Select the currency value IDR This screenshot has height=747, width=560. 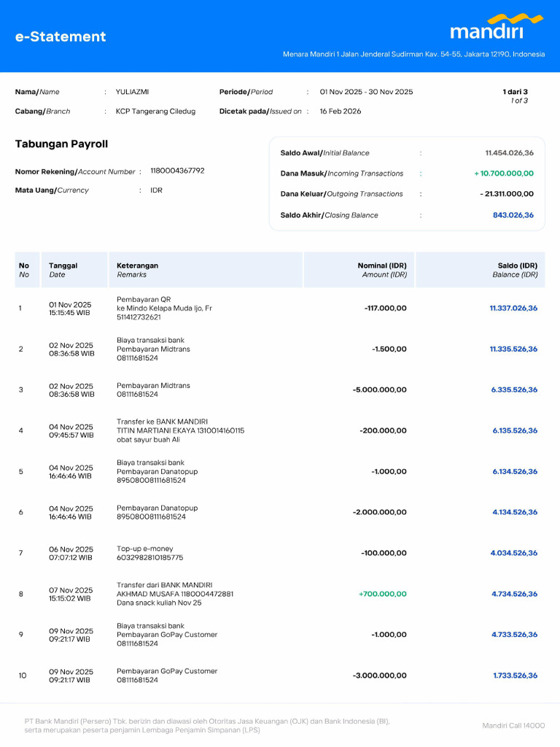click(157, 190)
